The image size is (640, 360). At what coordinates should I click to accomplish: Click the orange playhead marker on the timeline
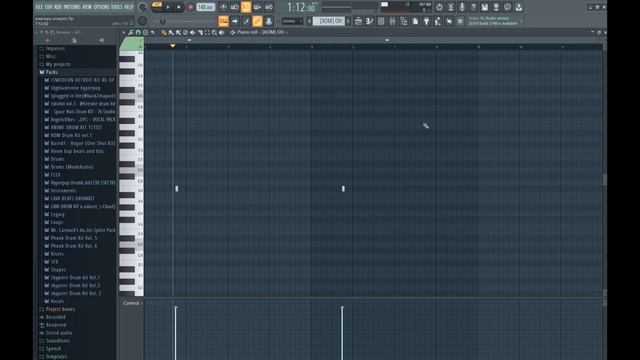(173, 46)
